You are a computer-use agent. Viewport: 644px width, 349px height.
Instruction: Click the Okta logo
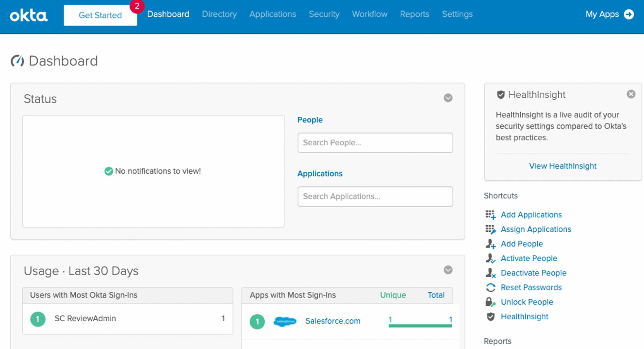click(29, 15)
